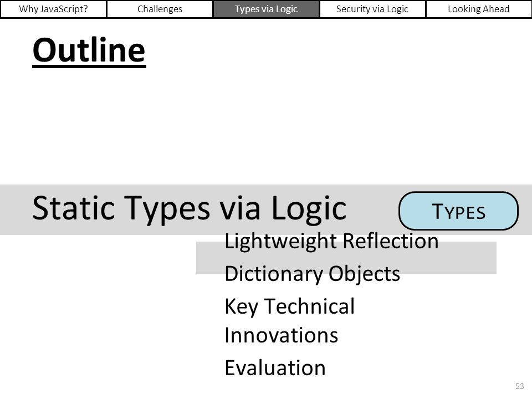The width and height of the screenshot is (532, 399).
Task: Open the Why JavaScript? section tab
Action: pyautogui.click(x=53, y=9)
